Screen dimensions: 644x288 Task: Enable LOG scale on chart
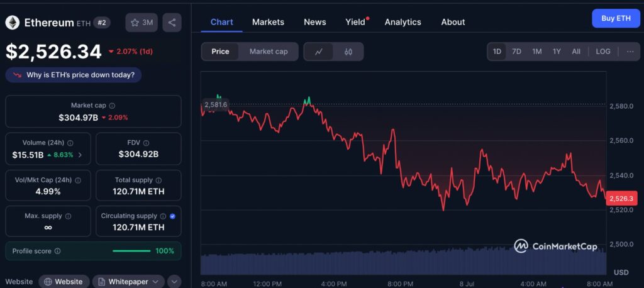point(603,52)
